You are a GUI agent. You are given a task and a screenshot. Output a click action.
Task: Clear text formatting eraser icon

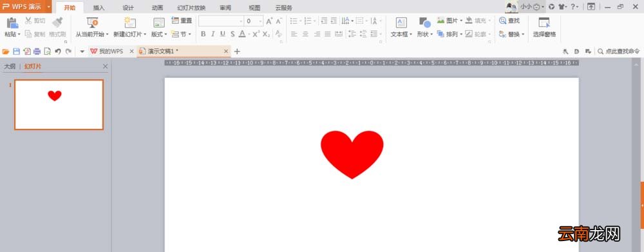(279, 34)
